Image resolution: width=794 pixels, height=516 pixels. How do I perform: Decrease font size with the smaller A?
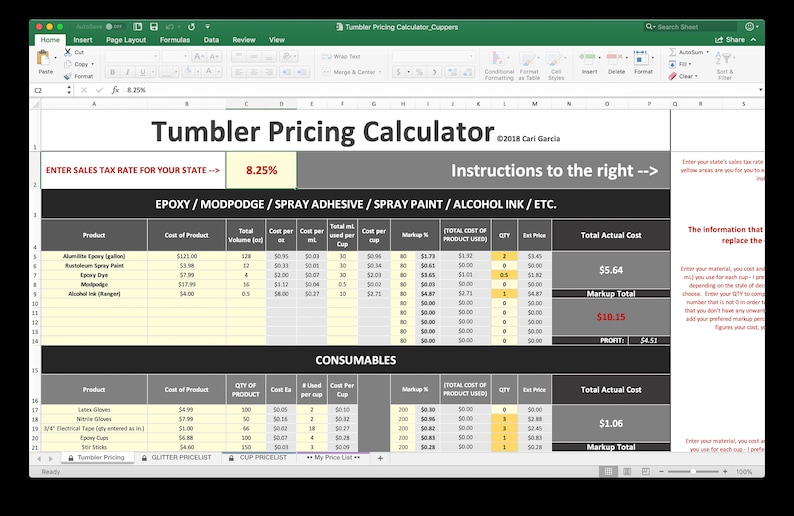214,56
